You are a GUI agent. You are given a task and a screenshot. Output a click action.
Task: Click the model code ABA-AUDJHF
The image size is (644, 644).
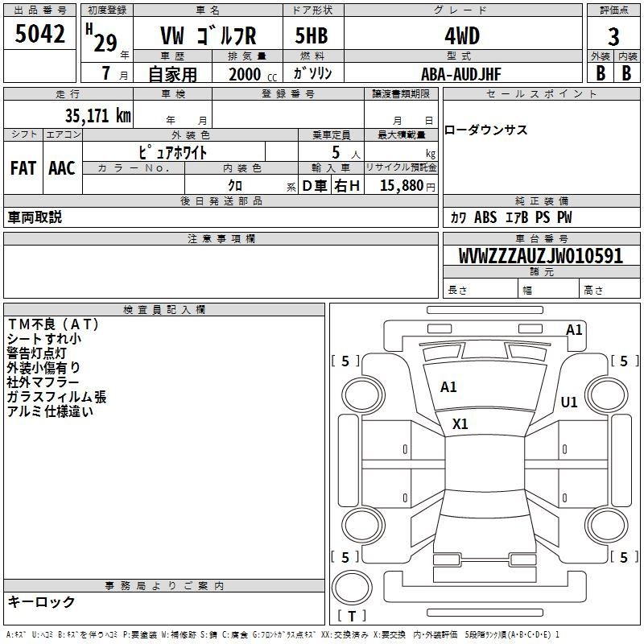(461, 74)
